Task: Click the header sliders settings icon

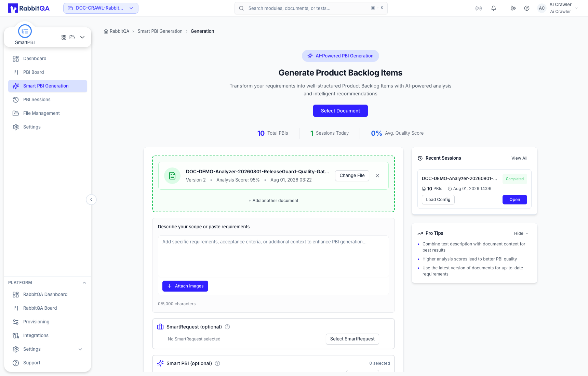Action: (x=513, y=8)
